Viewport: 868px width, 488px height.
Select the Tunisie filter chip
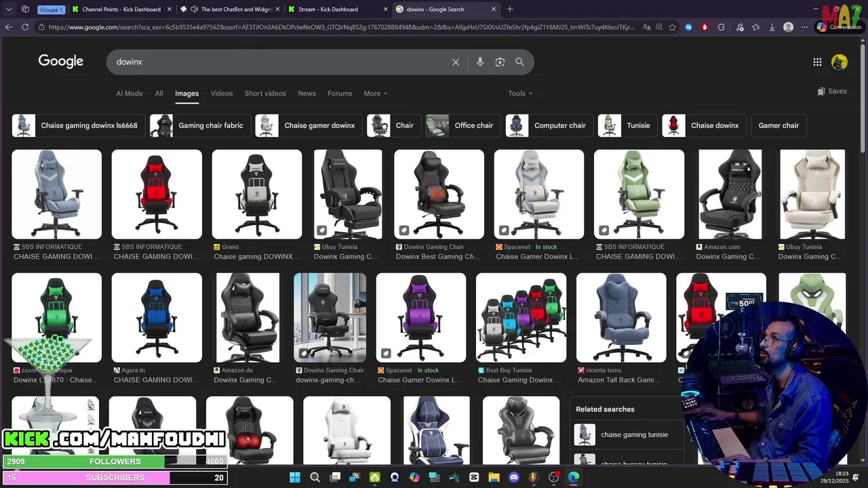(627, 125)
